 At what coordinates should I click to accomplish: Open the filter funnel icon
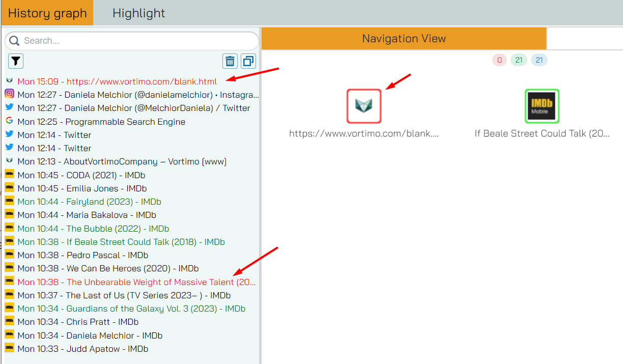(x=16, y=61)
